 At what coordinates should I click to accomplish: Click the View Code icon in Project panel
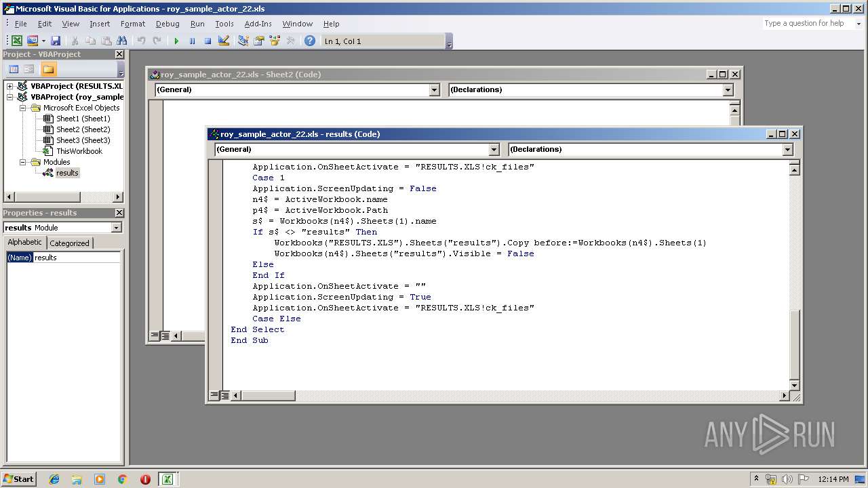(x=13, y=69)
